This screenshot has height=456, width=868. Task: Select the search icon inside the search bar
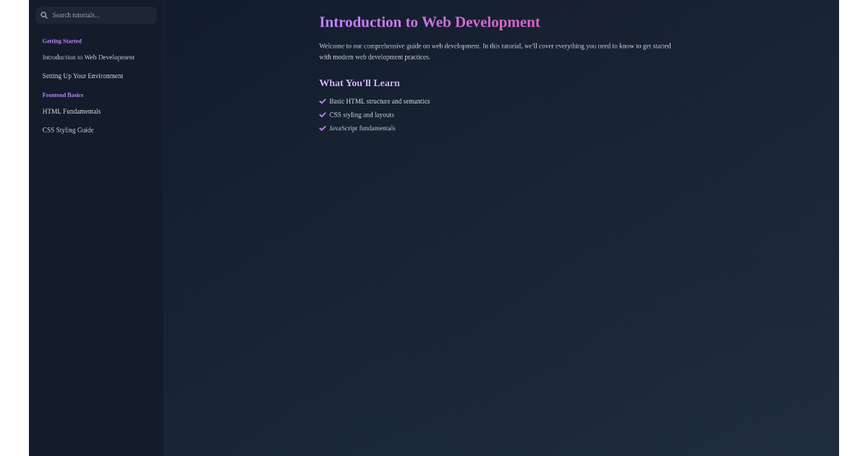click(44, 14)
